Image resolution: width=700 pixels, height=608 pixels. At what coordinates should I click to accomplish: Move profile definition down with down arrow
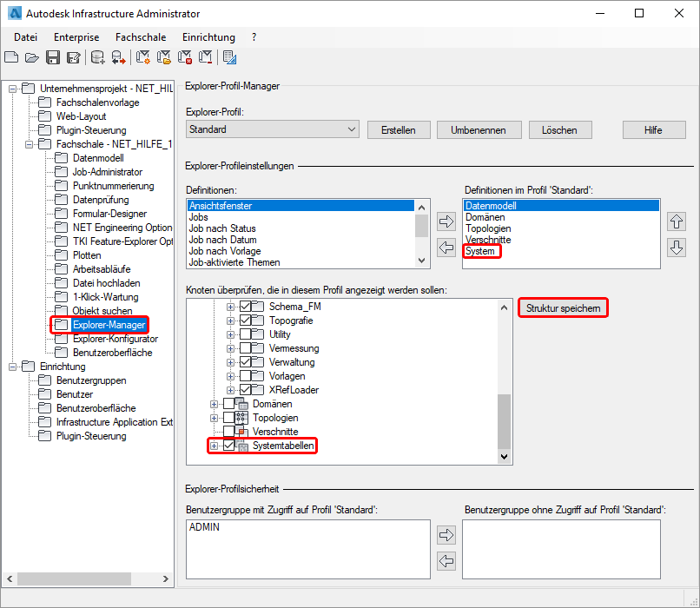(677, 248)
